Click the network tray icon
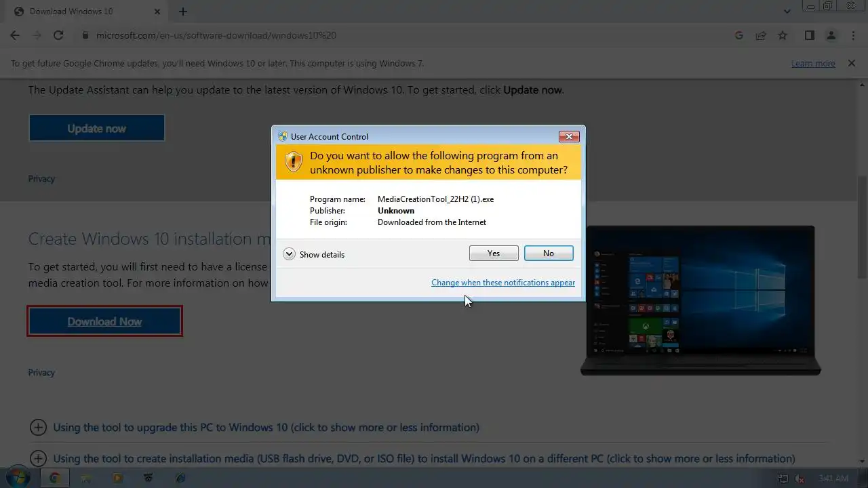The image size is (868, 488). [x=783, y=479]
